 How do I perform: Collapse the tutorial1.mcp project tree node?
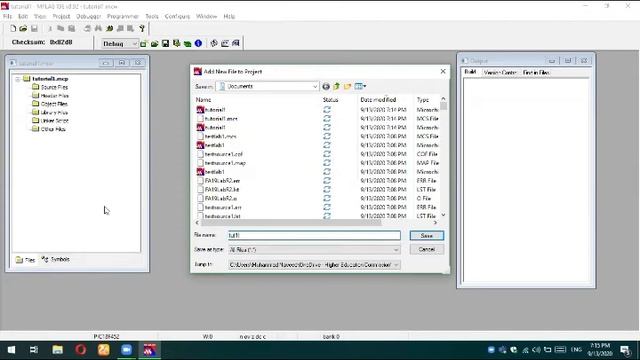pos(18,79)
